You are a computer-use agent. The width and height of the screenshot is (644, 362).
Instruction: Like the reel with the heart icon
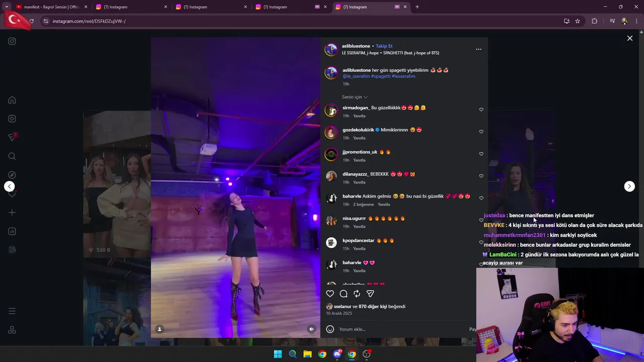tap(330, 294)
